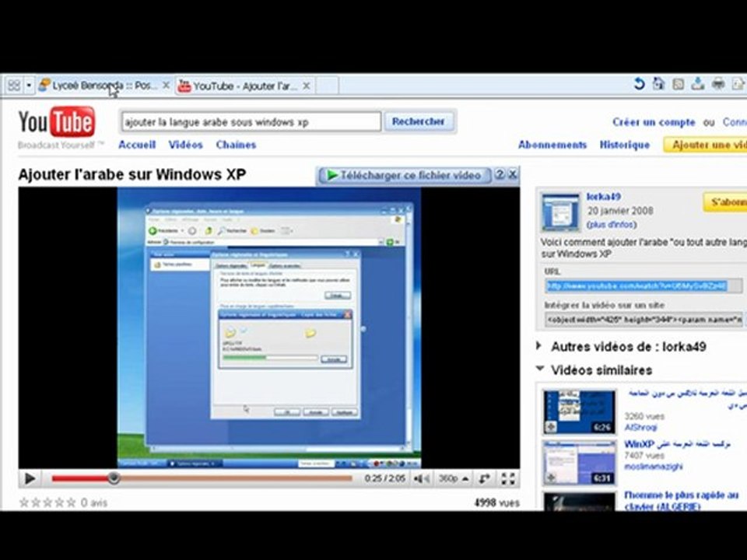Image resolution: width=747 pixels, height=560 pixels.
Task: Click the plus d'infos link
Action: pyautogui.click(x=612, y=224)
